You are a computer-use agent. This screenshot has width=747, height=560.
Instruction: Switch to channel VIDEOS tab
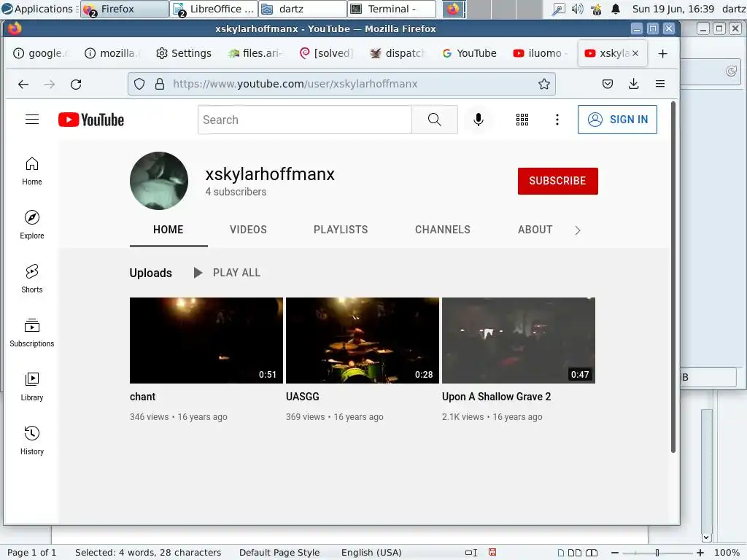(248, 230)
